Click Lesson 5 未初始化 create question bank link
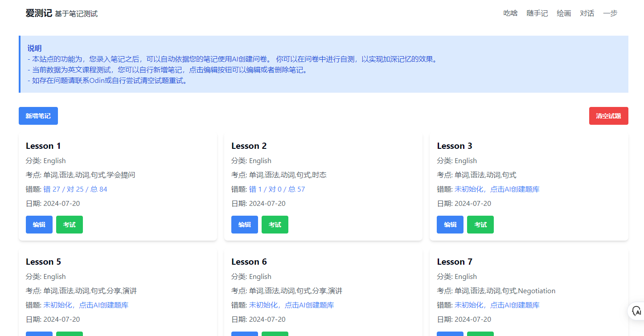Image resolution: width=644 pixels, height=336 pixels. click(86, 305)
